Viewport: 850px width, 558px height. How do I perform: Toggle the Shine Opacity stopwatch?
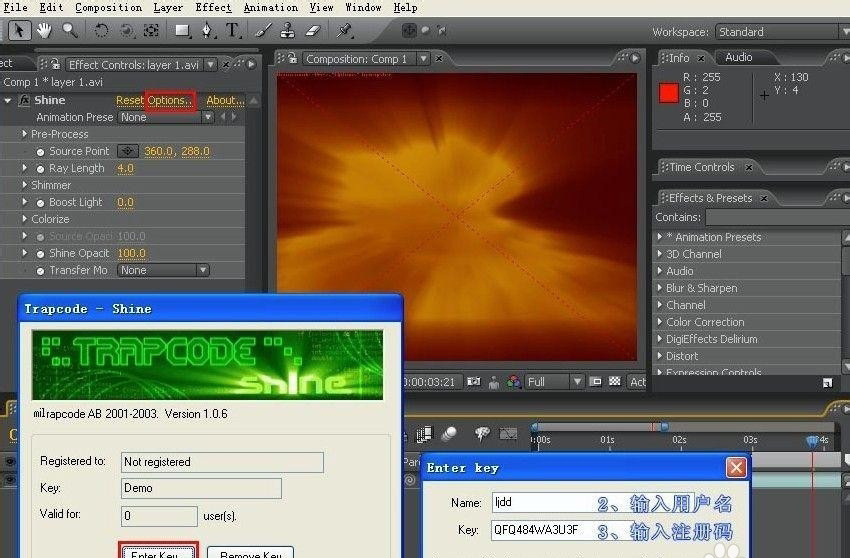[40, 254]
